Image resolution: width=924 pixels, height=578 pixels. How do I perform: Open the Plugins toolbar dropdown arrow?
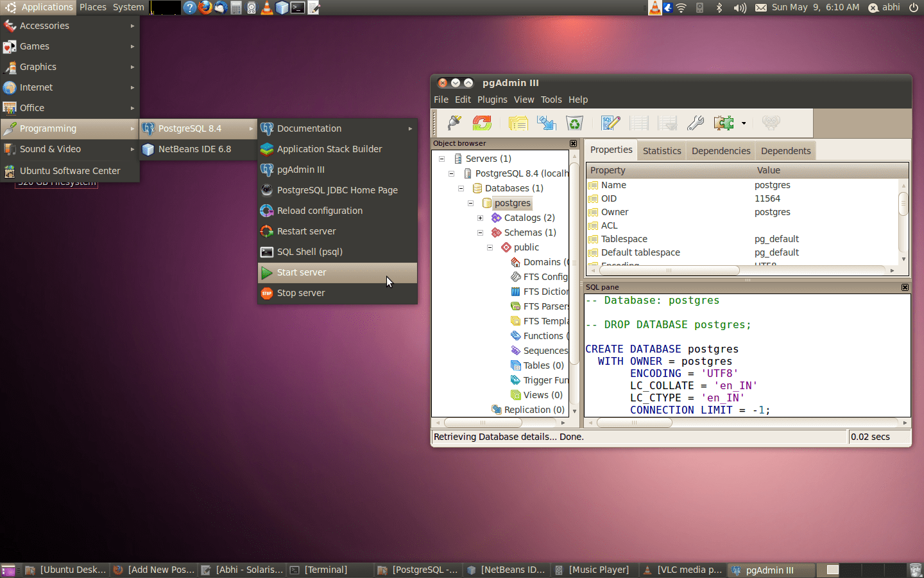point(744,123)
